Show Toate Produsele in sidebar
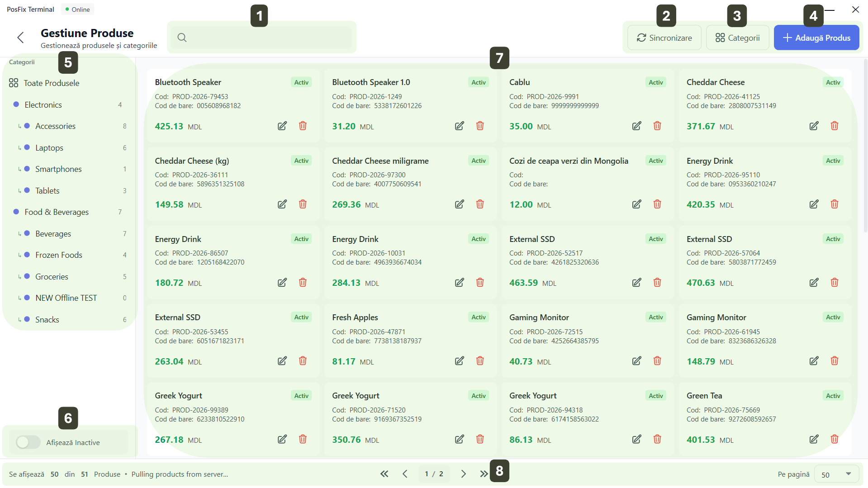The height and width of the screenshot is (488, 868). coord(51,83)
